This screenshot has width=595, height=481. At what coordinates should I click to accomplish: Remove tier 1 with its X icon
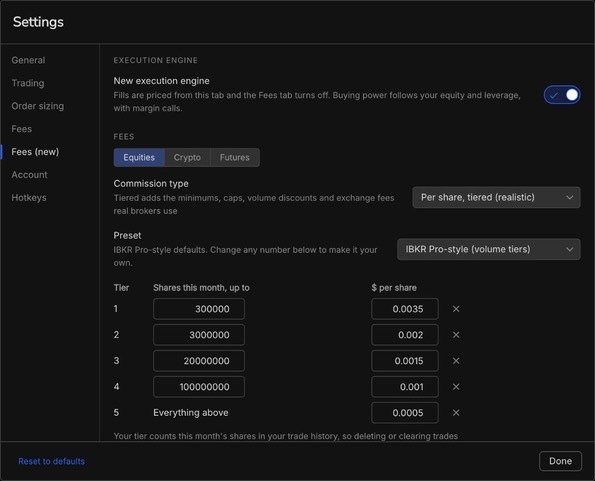click(x=456, y=309)
